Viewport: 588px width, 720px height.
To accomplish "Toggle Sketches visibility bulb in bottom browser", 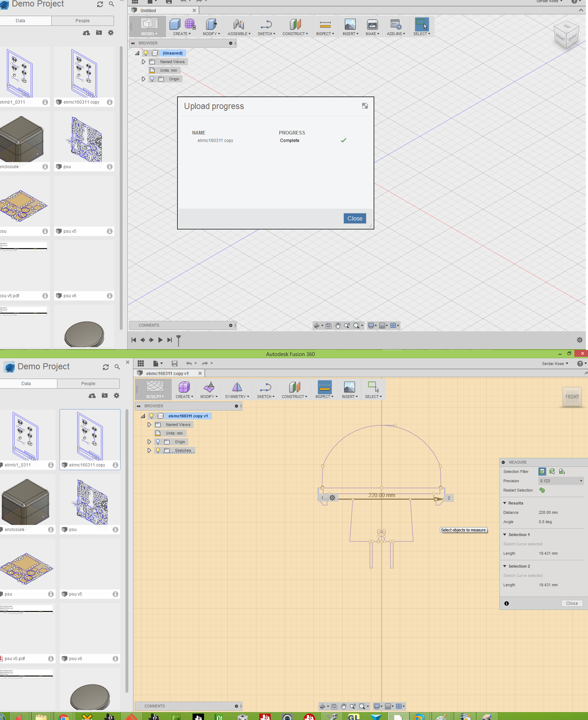I will pyautogui.click(x=158, y=450).
